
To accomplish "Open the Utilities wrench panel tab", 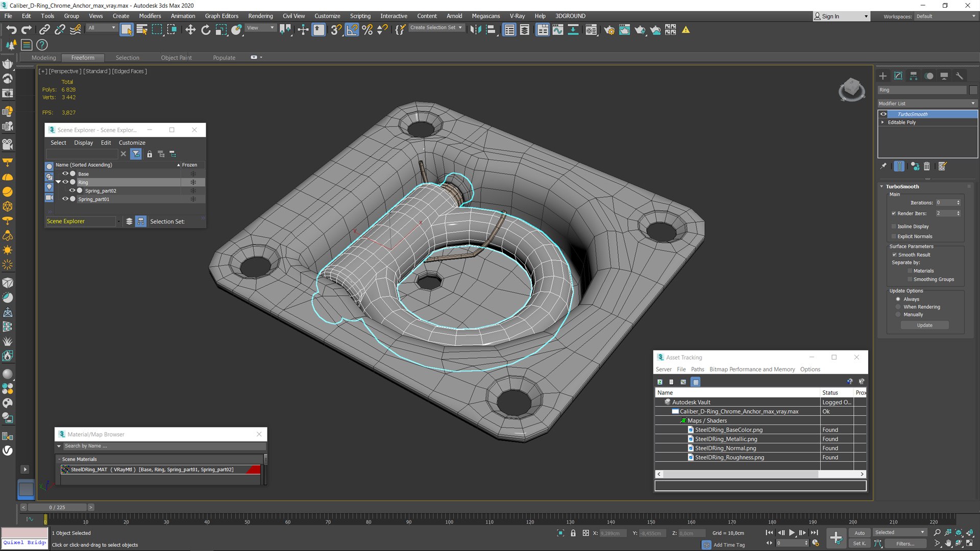I will pos(959,76).
